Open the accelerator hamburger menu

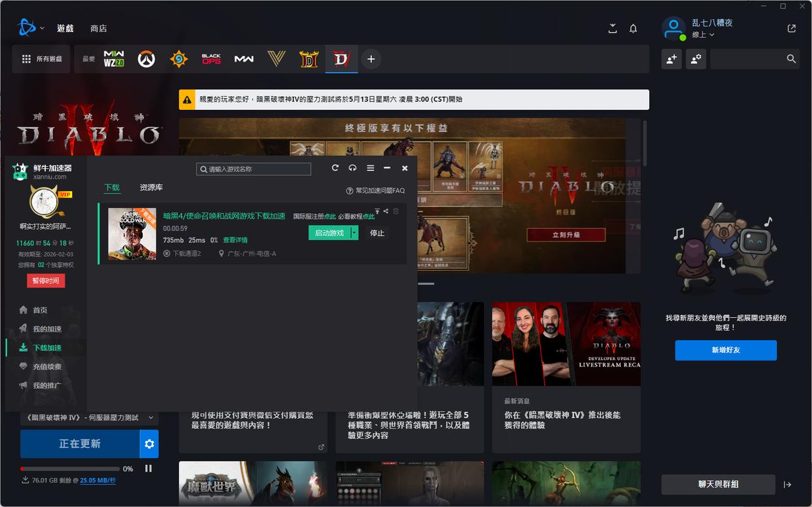[370, 168]
